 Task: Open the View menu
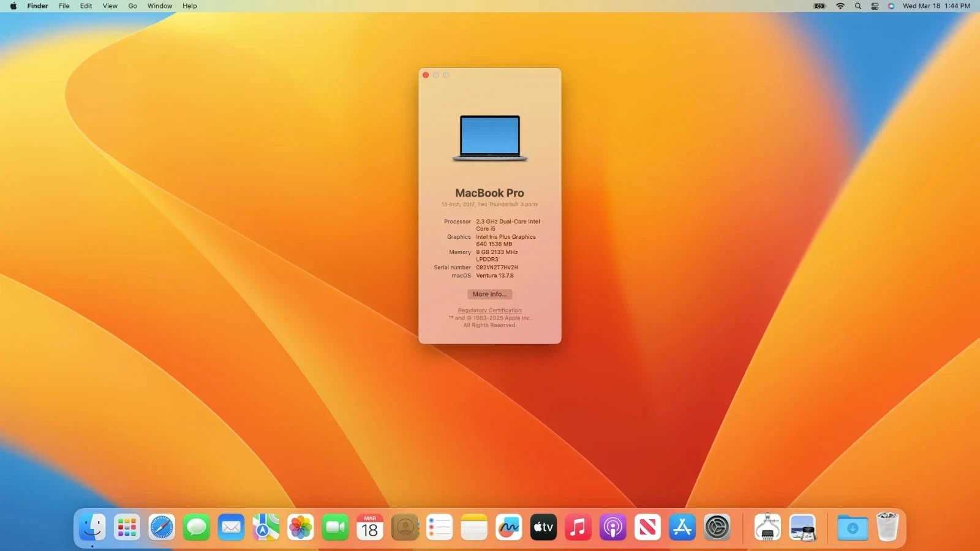[110, 6]
